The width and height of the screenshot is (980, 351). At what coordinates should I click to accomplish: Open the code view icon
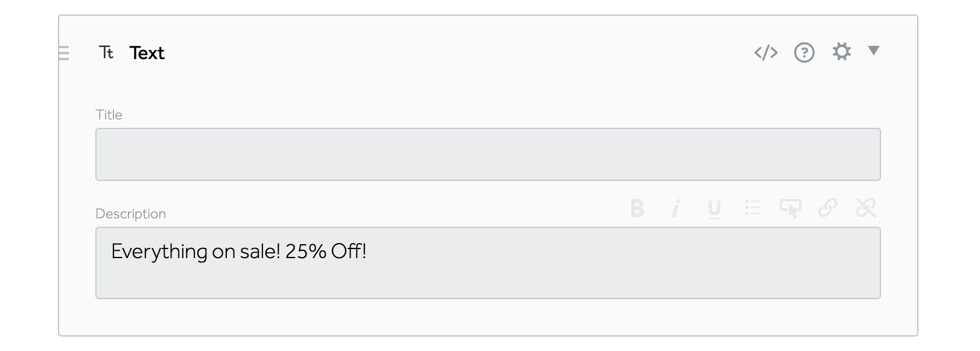coord(766,53)
